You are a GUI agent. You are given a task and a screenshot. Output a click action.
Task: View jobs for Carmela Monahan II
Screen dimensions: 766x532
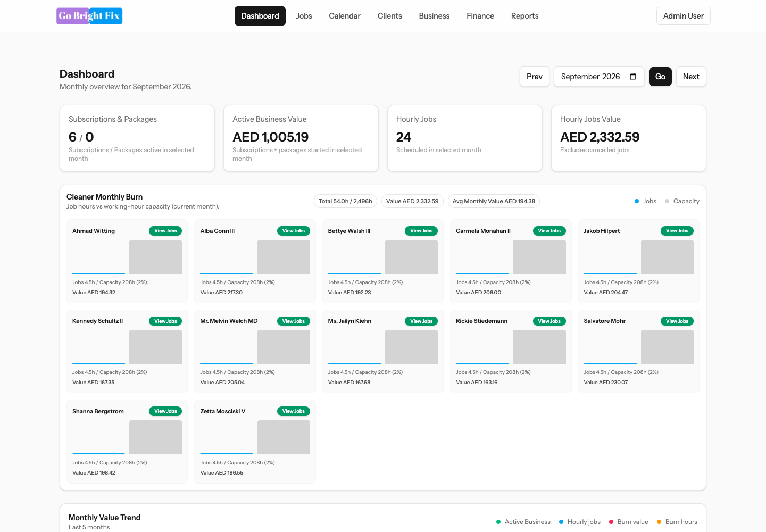pyautogui.click(x=549, y=231)
